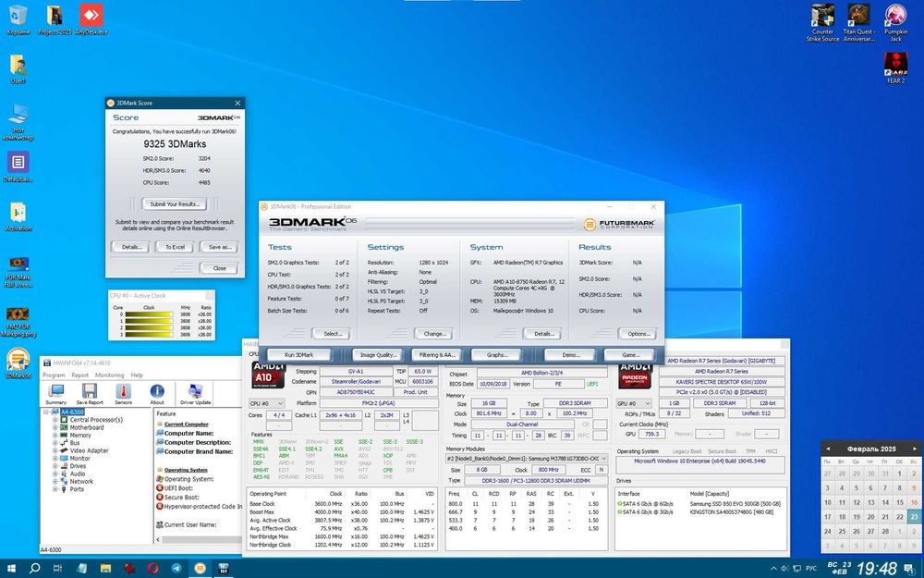The image size is (924, 578).
Task: Open Sensors thermometer icon in HWiNFO
Action: [x=123, y=393]
